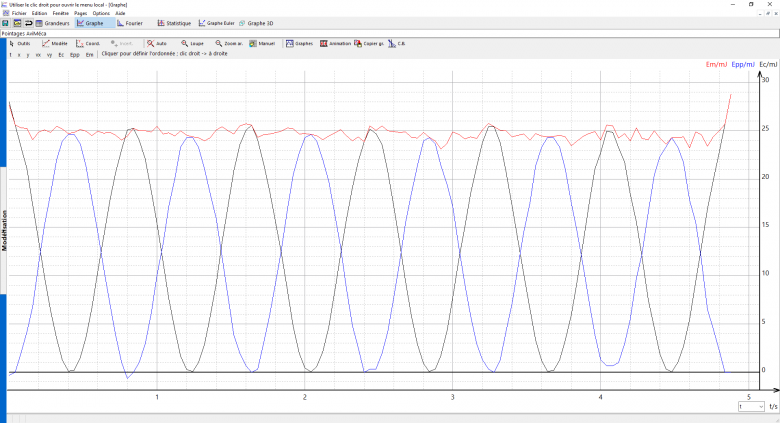Open the abscissa variable dropdown
Viewport: 780px width, 423px height.
(751, 407)
